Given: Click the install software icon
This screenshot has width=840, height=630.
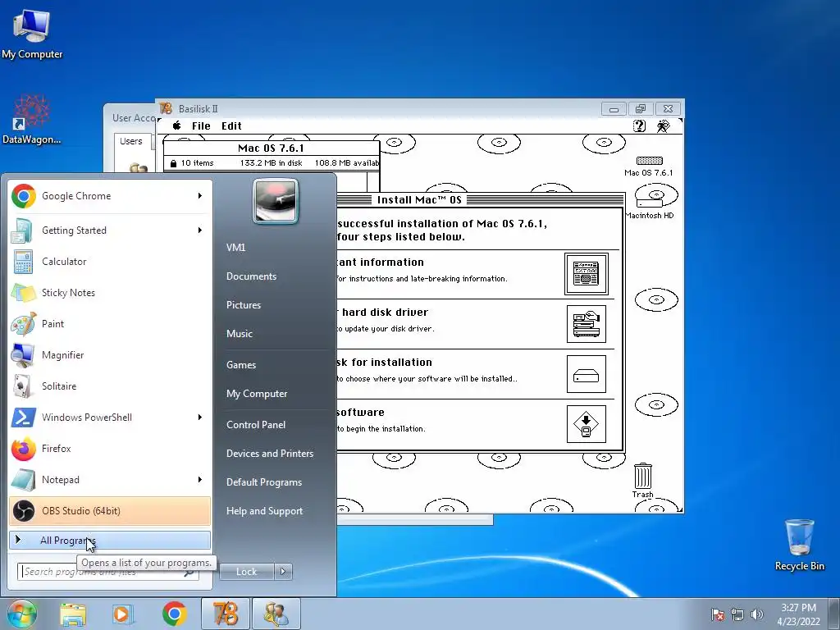Looking at the screenshot, I should click(x=586, y=424).
